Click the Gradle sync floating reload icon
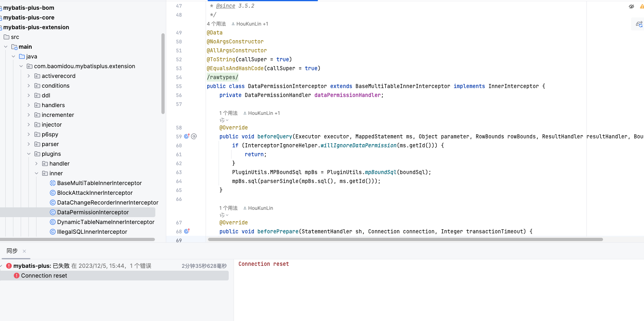 639,24
